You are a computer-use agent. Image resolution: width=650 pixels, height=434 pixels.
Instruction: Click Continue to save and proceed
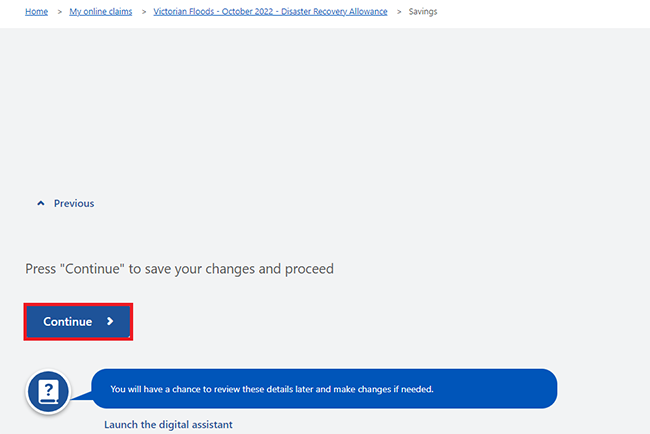78,322
